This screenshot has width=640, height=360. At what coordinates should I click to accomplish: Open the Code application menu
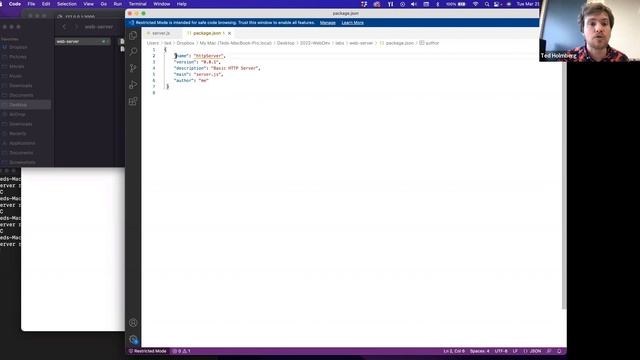(15, 4)
